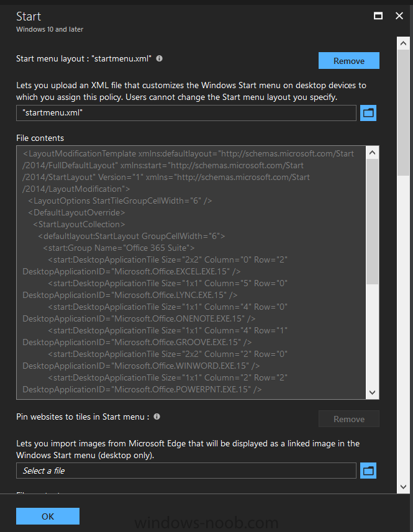Click the DefaultLayoutOverride line
The width and height of the screenshot is (413, 532).
click(76, 212)
